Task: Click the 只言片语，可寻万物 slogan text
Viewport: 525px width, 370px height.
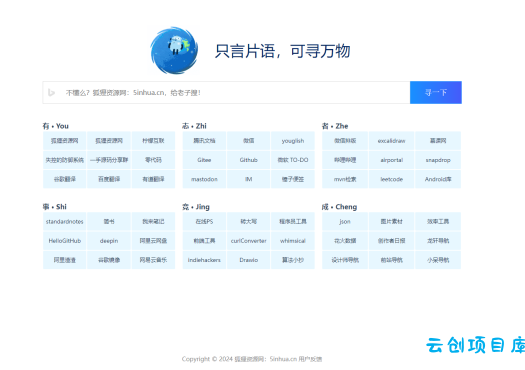Action: coord(282,51)
